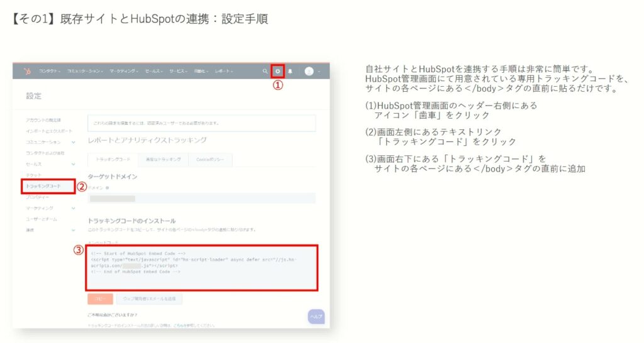Select プロパティー in the sidebar
Viewport: 644px width, 343px height.
tap(37, 197)
